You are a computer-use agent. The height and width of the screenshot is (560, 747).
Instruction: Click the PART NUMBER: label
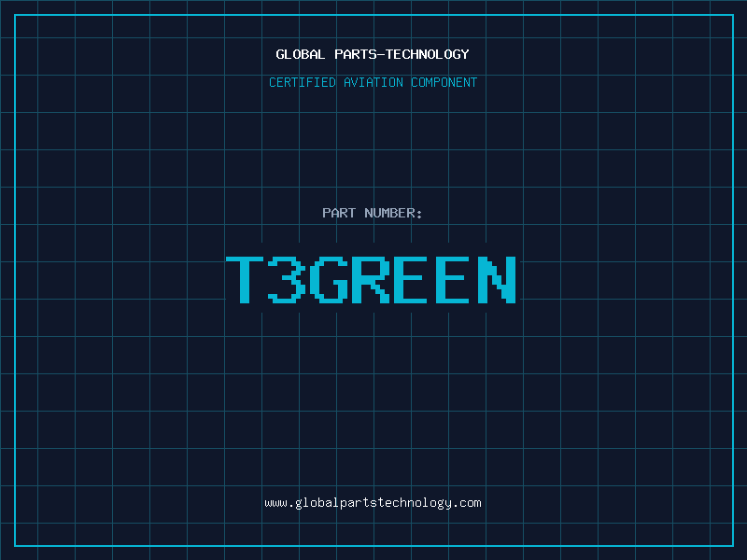click(x=373, y=213)
